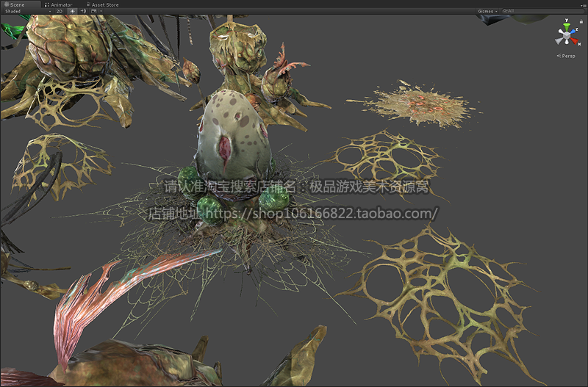
Task: Toggle scene lighting sun icon
Action: (72, 11)
